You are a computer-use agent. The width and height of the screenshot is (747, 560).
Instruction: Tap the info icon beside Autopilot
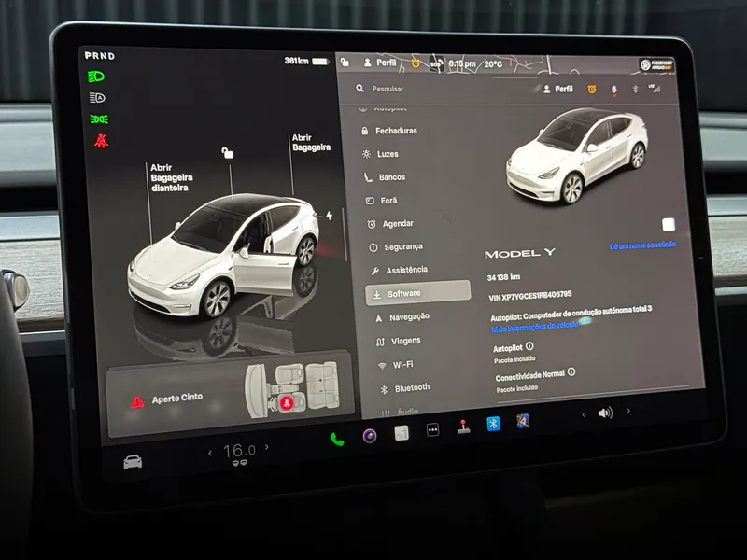(529, 346)
